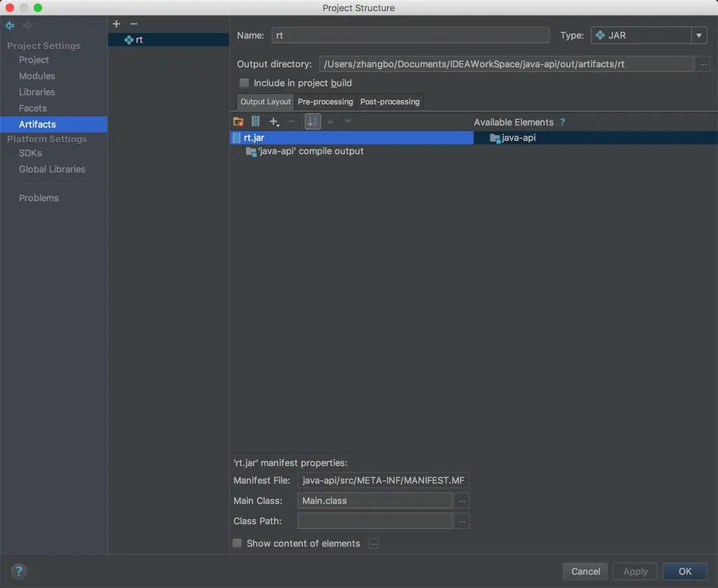The height and width of the screenshot is (588, 718).
Task: Click the OK button
Action: 685,571
